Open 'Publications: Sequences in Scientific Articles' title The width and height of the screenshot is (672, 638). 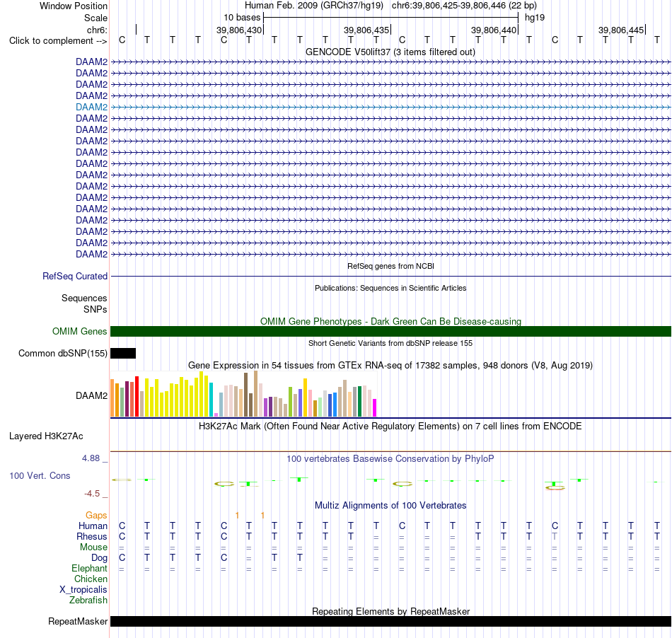coord(390,288)
